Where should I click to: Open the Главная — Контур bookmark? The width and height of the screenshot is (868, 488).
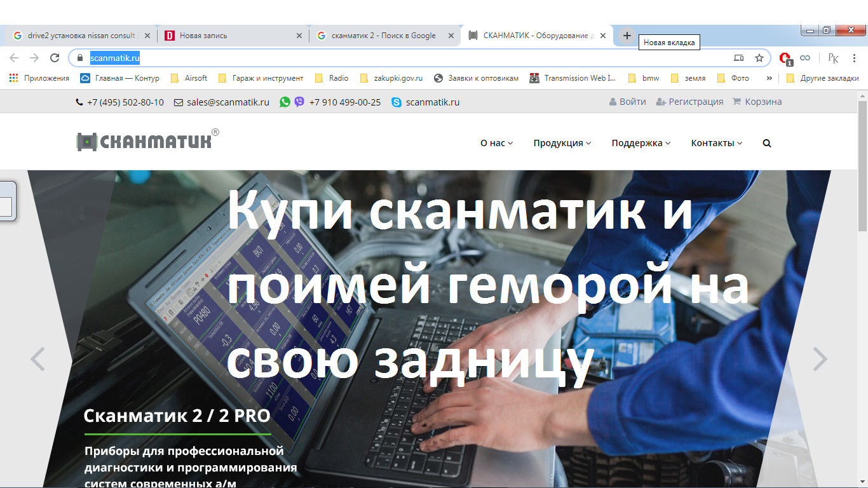119,78
